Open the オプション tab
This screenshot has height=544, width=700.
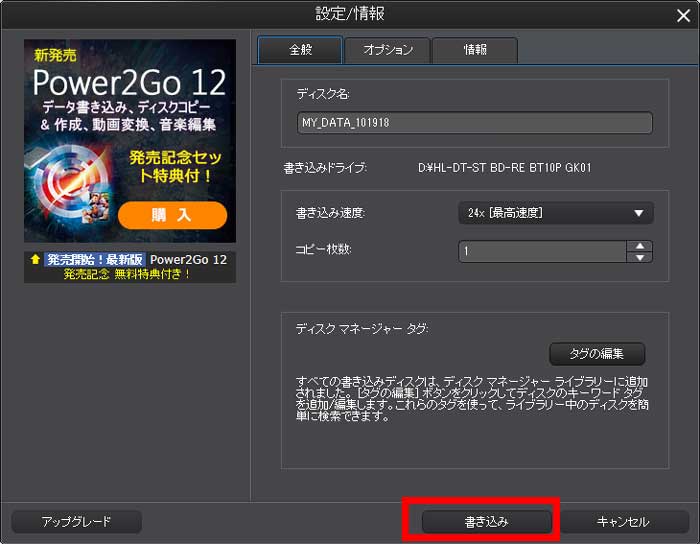(388, 50)
